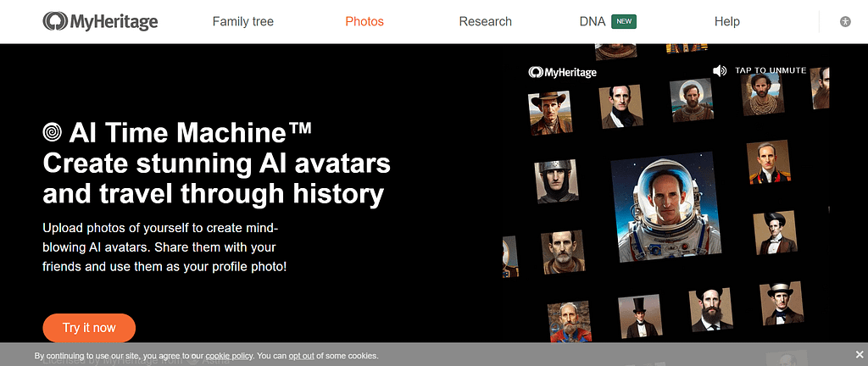Click the TAP TO UNMUTE label
This screenshot has width=868, height=366.
coord(771,70)
